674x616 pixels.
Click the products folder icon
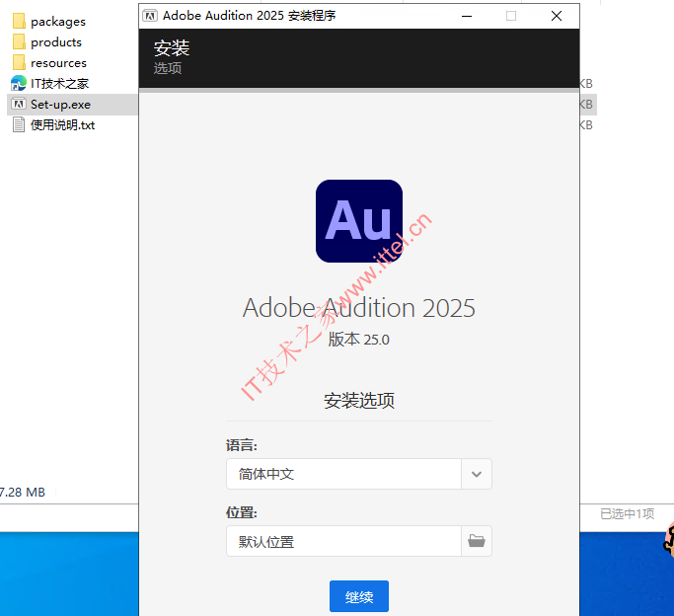pyautogui.click(x=19, y=41)
